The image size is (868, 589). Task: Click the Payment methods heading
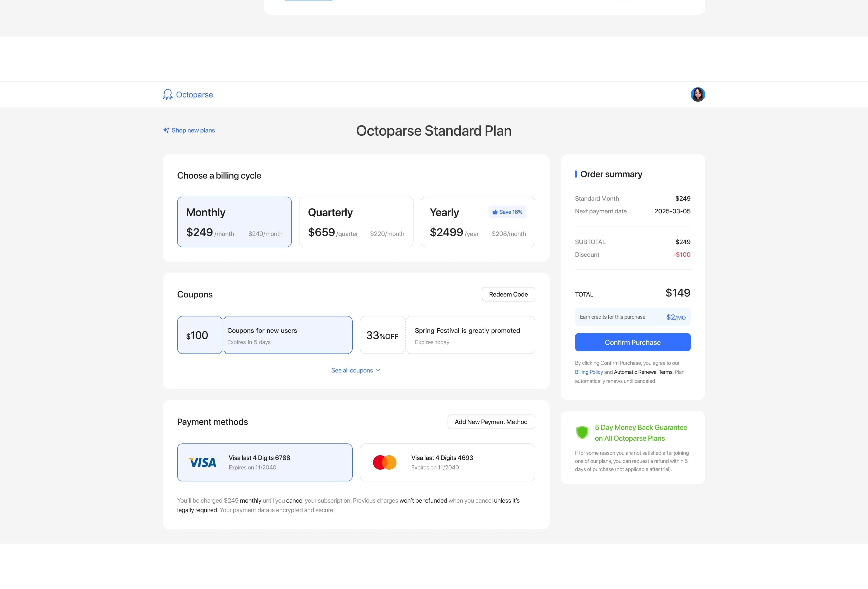click(212, 422)
